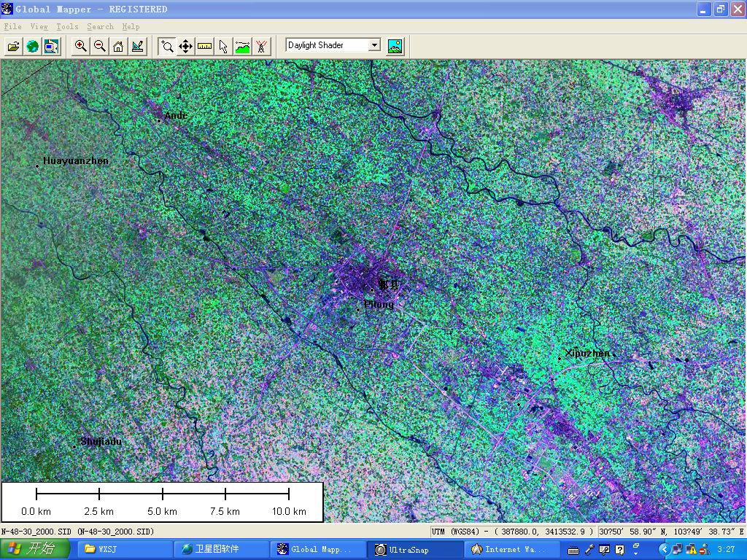Select the Feature Info pointer tool
747x560 pixels.
223,47
